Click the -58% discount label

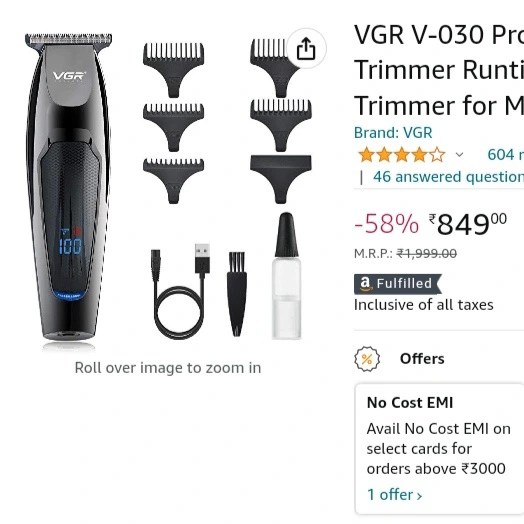(386, 224)
